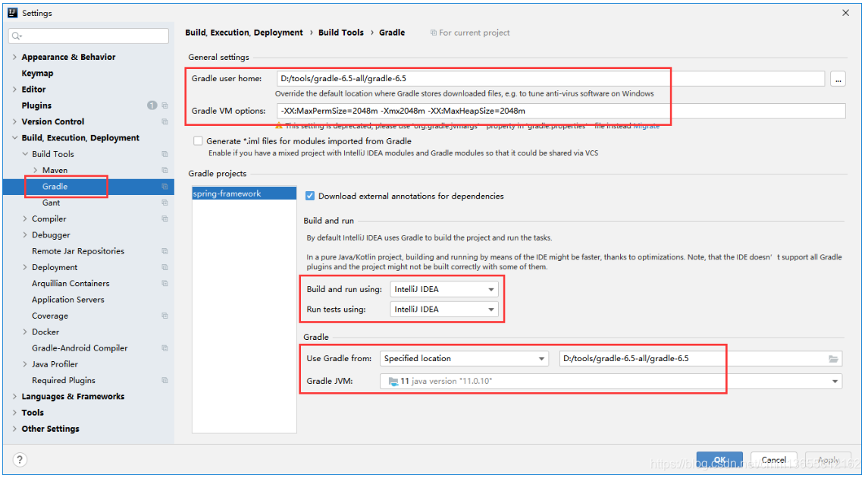Screen dimensions: 868x478
Task: Click the IntelliJ IDEA logo in title bar
Action: [x=12, y=12]
